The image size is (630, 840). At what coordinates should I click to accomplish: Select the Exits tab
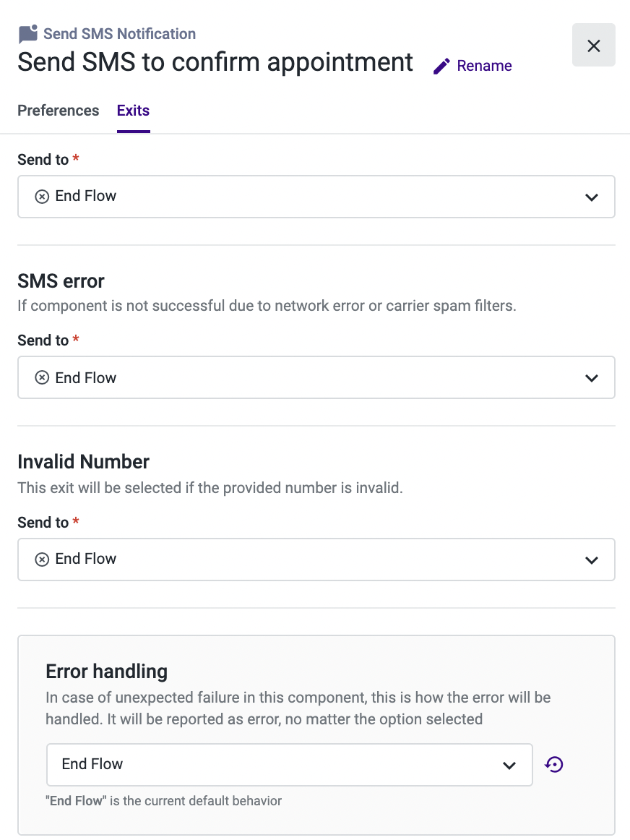pos(133,111)
